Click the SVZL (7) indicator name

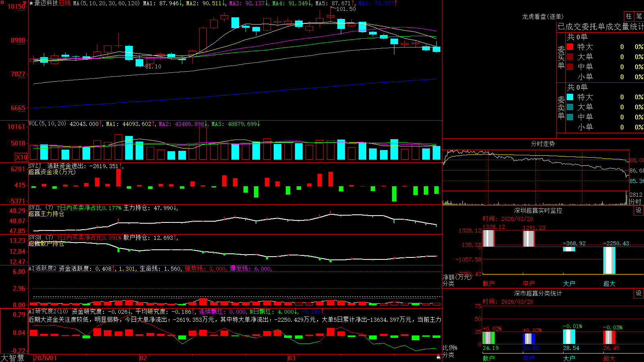pyautogui.click(x=41, y=208)
